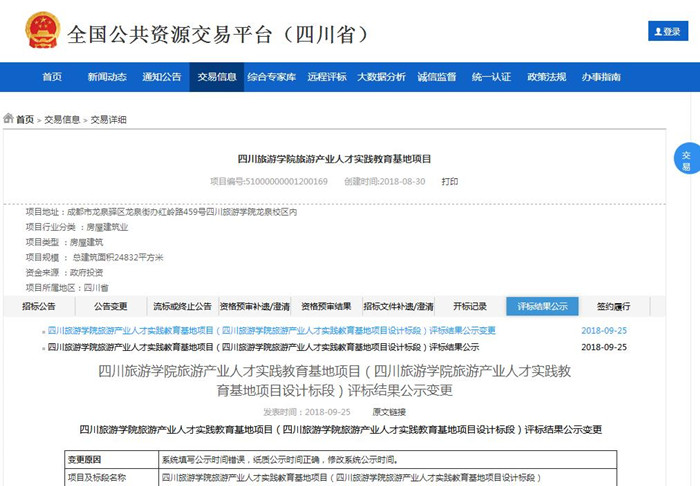The height and width of the screenshot is (486, 700).
Task: Click the 创建时间:2018-08-30 text
Action: coord(384,182)
